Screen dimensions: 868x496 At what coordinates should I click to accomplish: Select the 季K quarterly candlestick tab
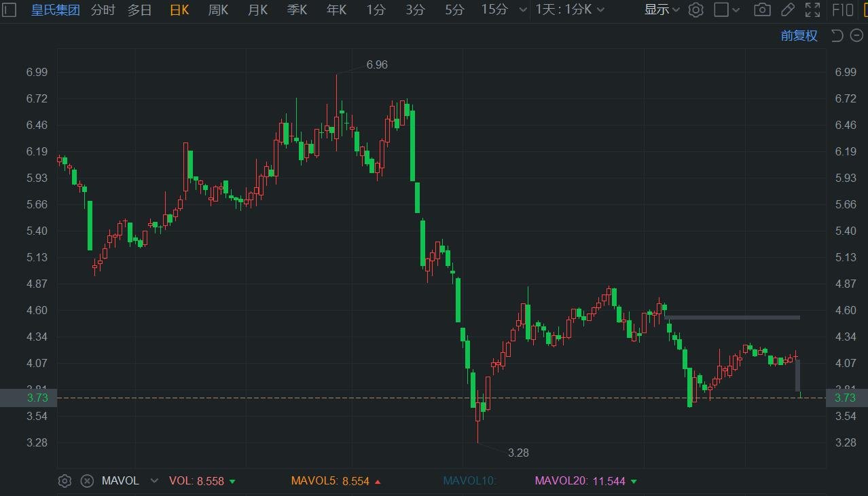point(297,9)
